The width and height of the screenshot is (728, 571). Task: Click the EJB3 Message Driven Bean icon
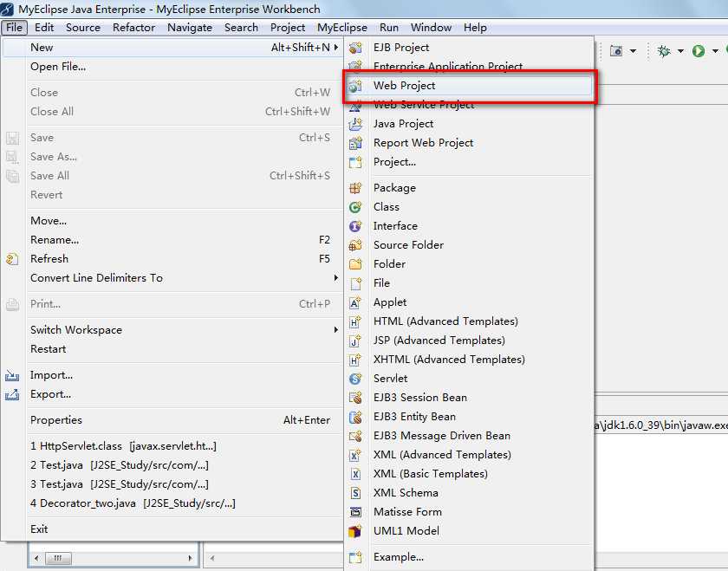point(355,436)
